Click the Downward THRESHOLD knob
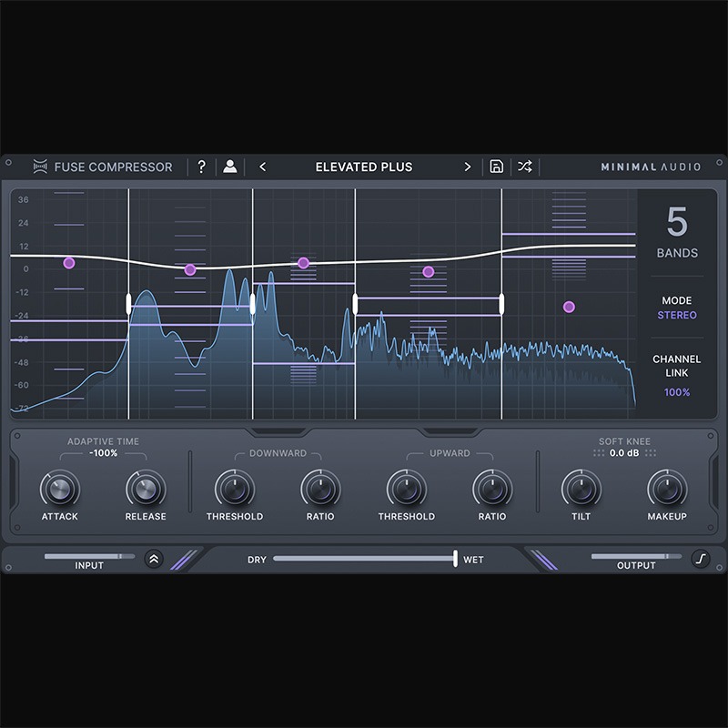728x728 pixels. tap(235, 489)
